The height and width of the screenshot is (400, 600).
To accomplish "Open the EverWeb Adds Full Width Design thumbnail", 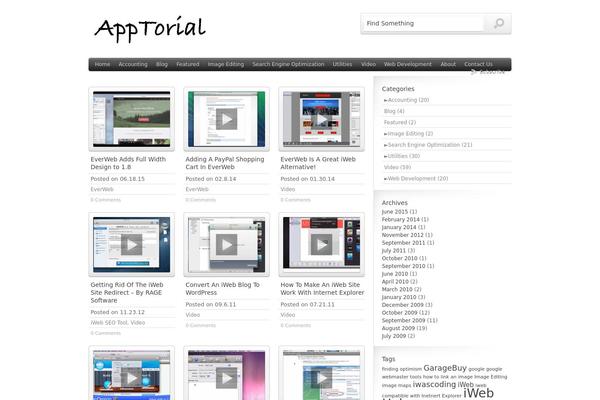I will tap(132, 119).
